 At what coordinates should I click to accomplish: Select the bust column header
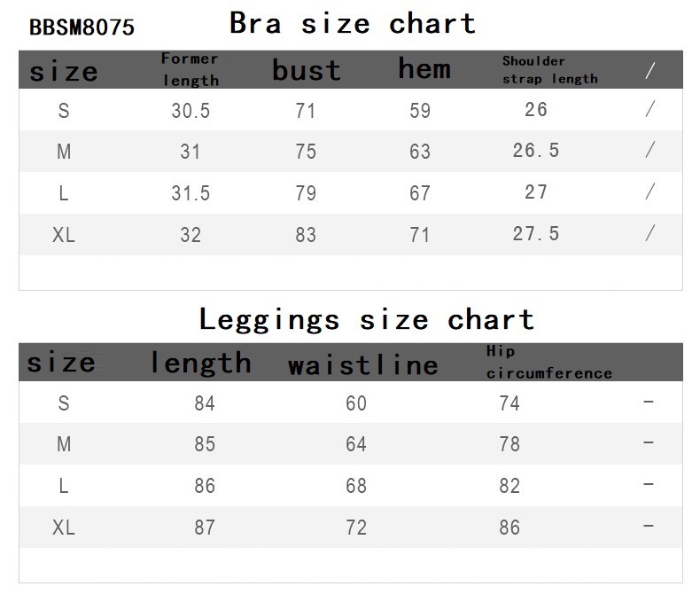pos(307,70)
